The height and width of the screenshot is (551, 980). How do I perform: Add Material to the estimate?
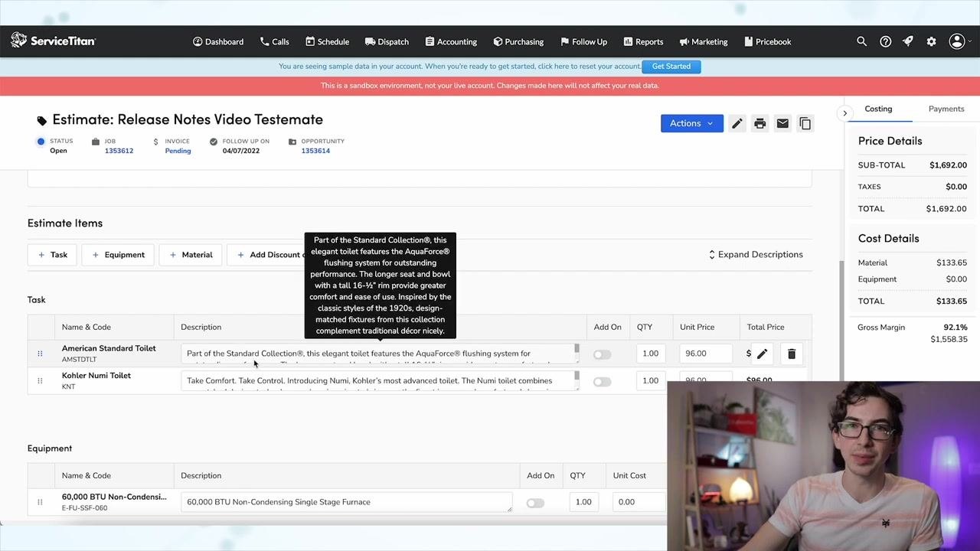[191, 255]
